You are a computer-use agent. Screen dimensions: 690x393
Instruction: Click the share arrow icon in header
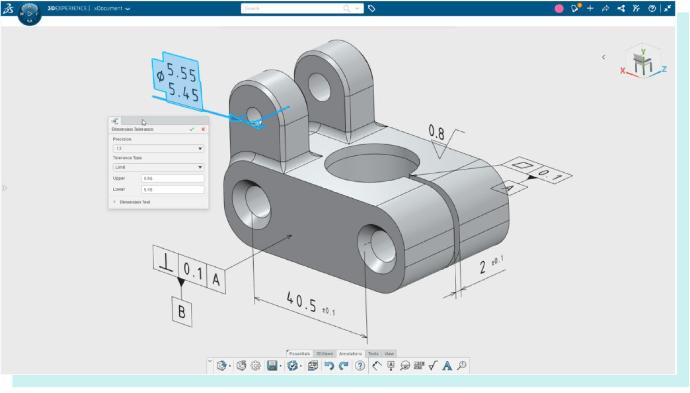tap(606, 8)
